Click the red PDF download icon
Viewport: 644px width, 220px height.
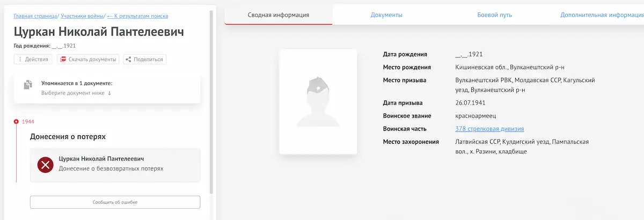[63, 60]
